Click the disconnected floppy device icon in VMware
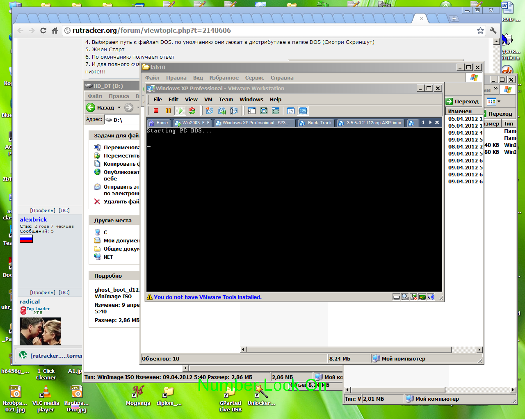This screenshot has width=525, height=420. pyautogui.click(x=413, y=297)
